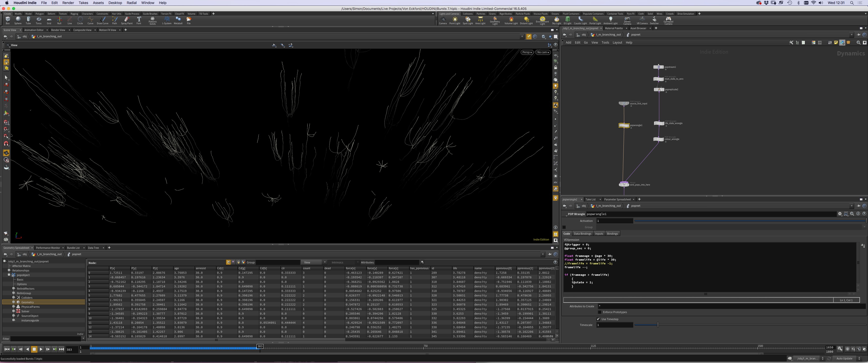Open the No cam camera dropdown
The image size is (868, 363).
543,52
